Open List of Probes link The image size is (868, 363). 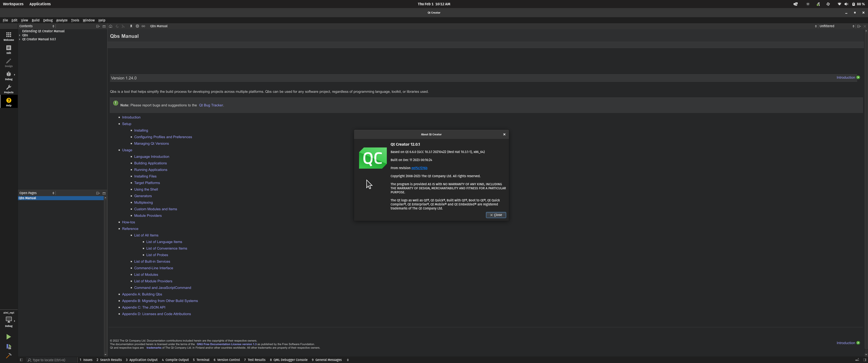(157, 255)
